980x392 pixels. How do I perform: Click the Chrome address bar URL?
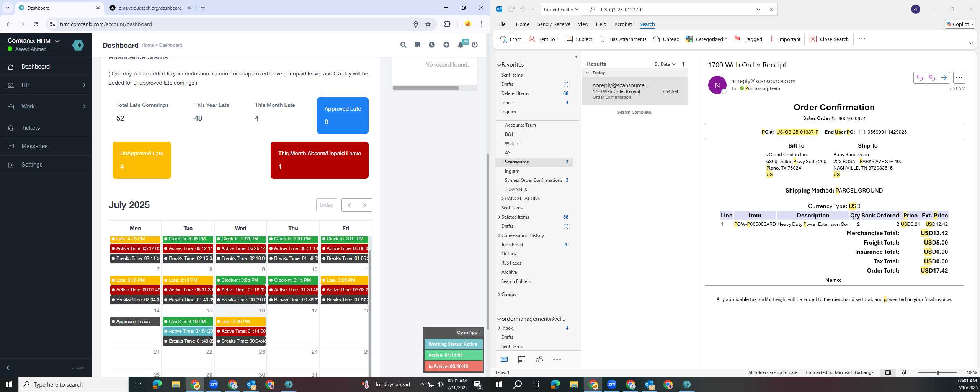coord(106,24)
